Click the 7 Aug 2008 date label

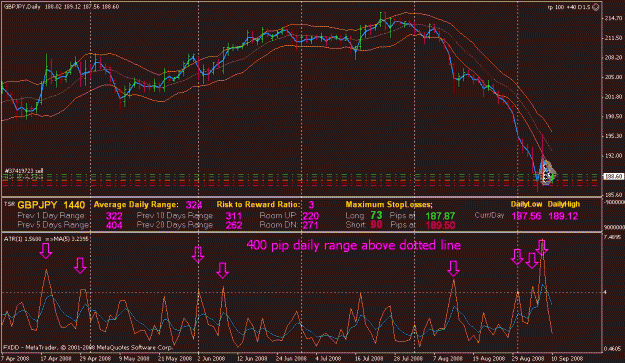point(447,358)
